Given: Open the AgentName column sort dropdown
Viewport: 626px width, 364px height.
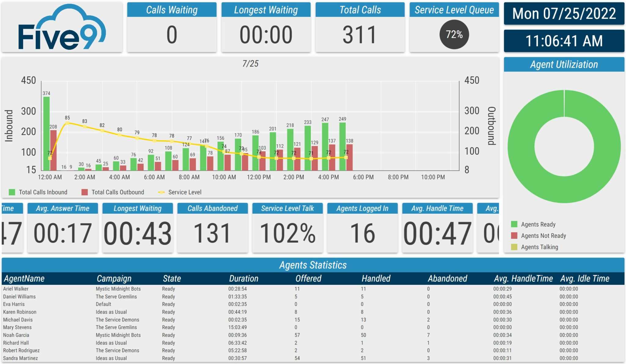Looking at the screenshot, I should 24,279.
